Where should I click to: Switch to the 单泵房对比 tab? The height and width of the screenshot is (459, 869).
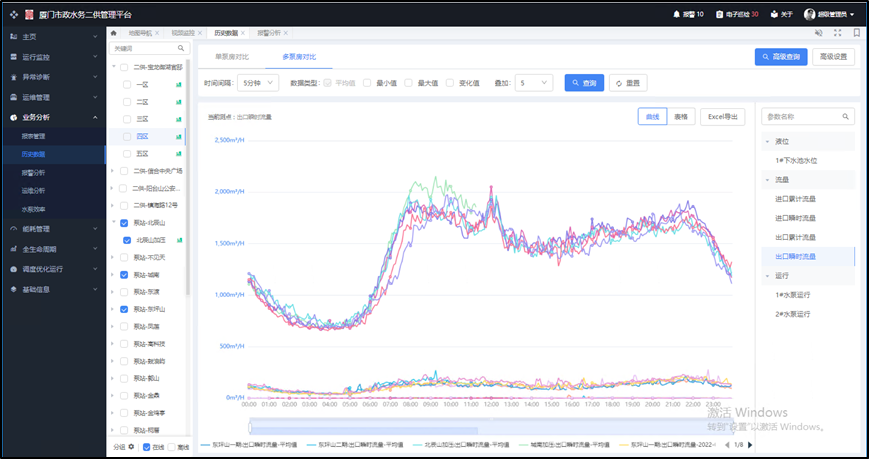tap(230, 57)
